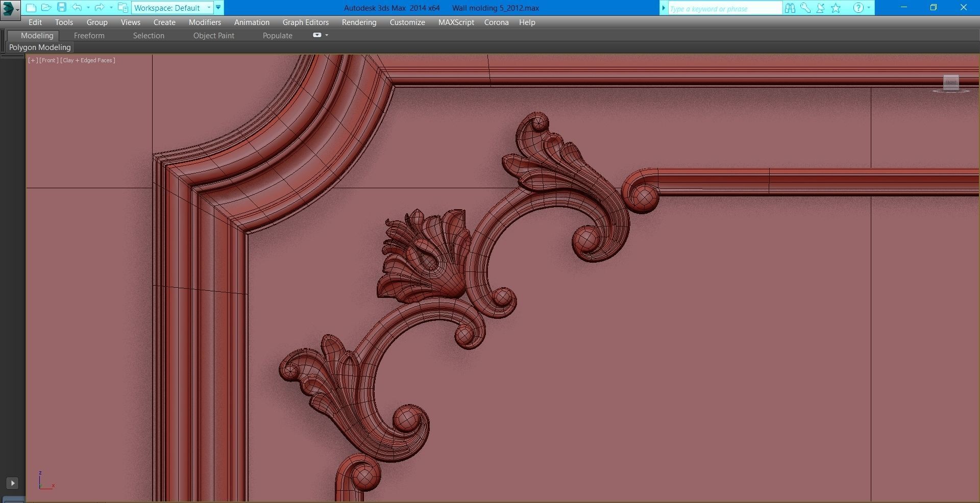Create a new scene with New icon
The height and width of the screenshot is (503, 980).
(31, 8)
